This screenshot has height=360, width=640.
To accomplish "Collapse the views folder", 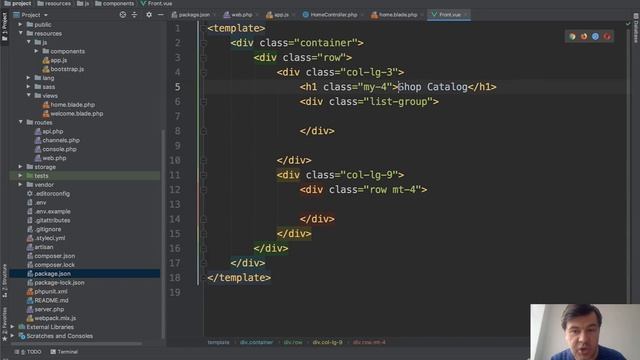I will click(x=29, y=96).
